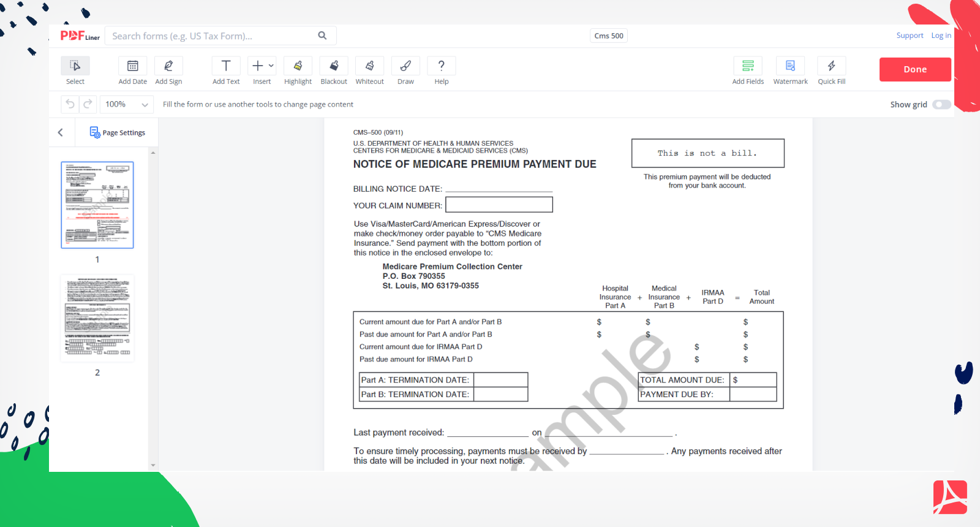This screenshot has height=527, width=980.
Task: Click the PDF chat icon in the corner
Action: click(x=950, y=497)
